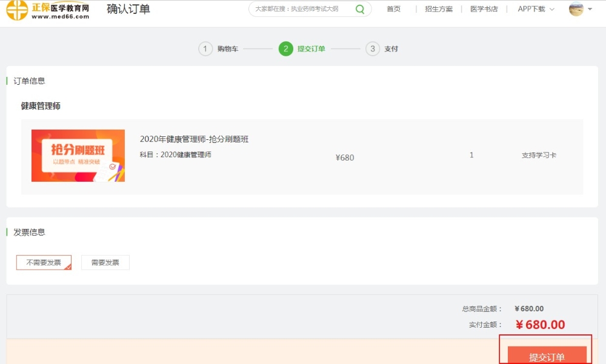Open the account menu arrow beside avatar
606x364 pixels.
590,10
